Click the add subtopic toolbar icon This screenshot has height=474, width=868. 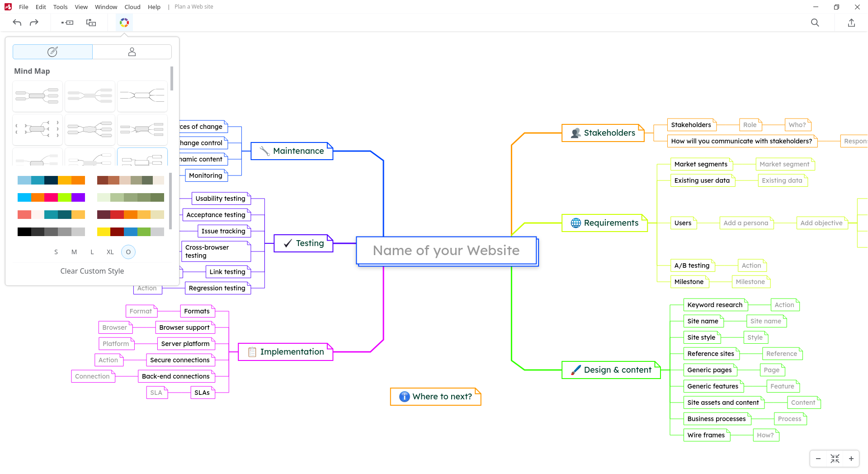(91, 23)
